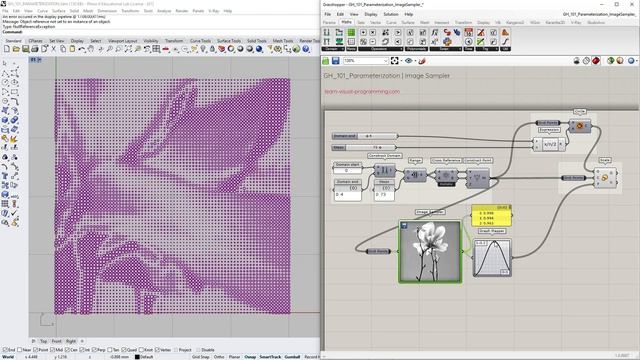
Task: Open the preview eye options dropdown arrow in Grasshopper
Action: tap(416, 61)
